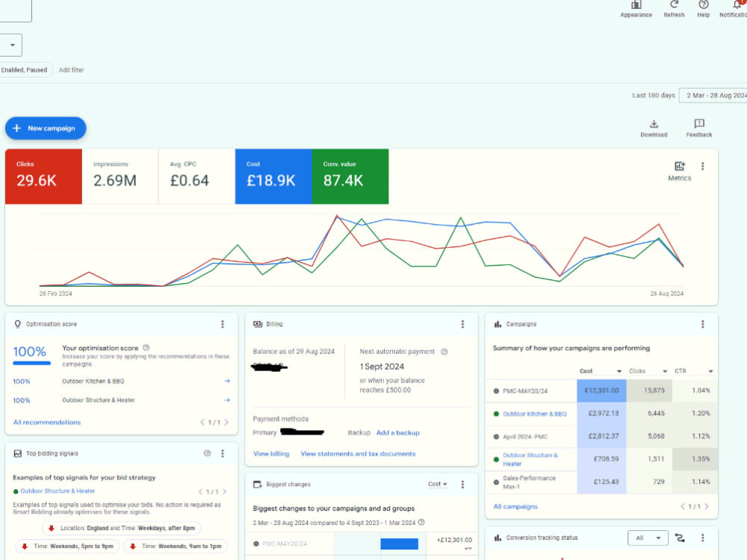The height and width of the screenshot is (560, 747).
Task: Open the date range 2 Mar - 28 Aug dropdown
Action: pos(713,96)
